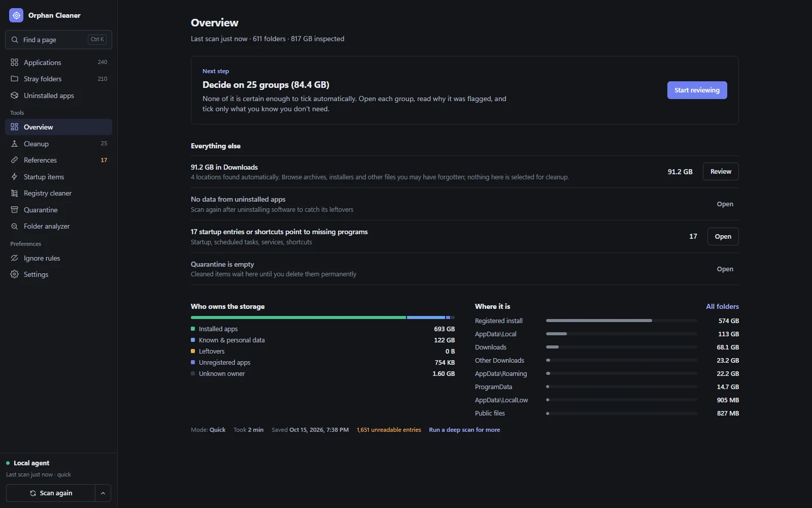Click the Uninstalled apps box icon

14,96
